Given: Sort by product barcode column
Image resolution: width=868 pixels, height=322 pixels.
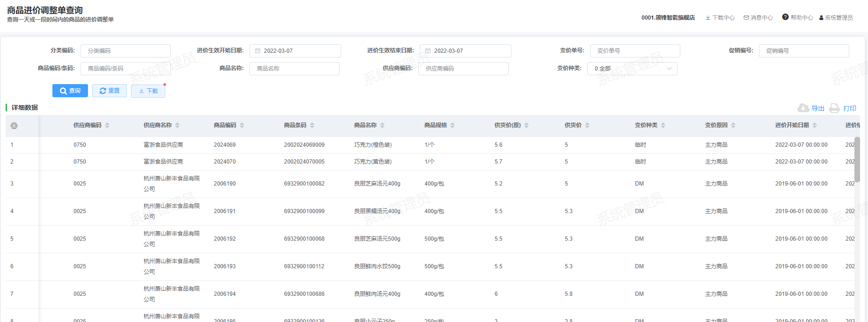Looking at the screenshot, I should [312, 125].
